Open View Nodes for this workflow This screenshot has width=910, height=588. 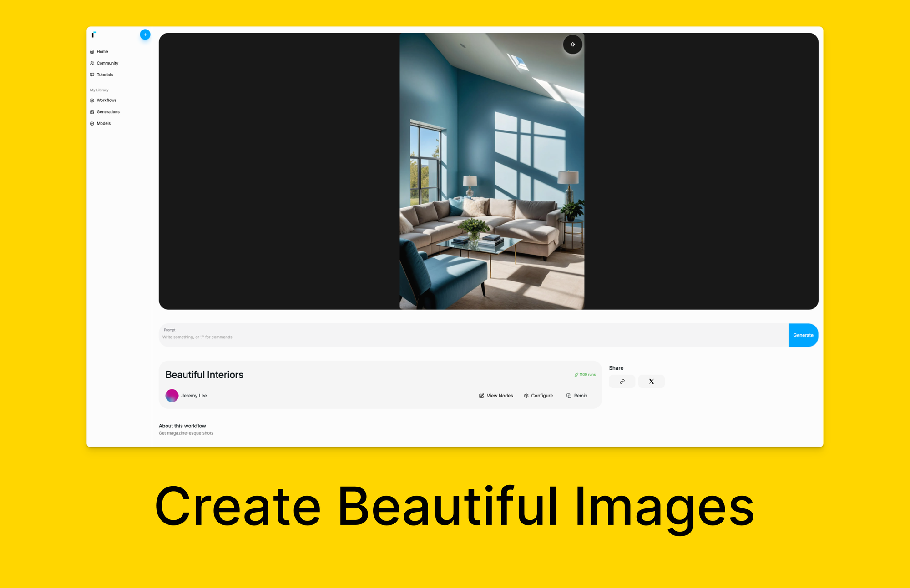495,396
